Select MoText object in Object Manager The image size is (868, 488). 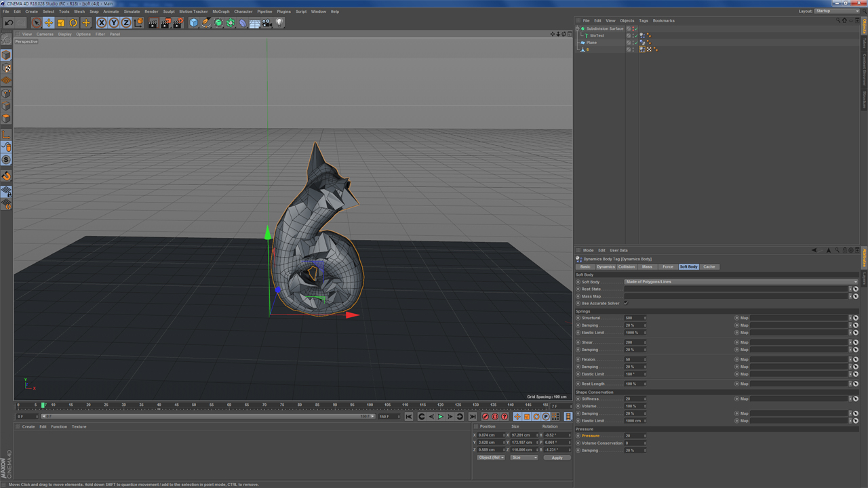[597, 35]
